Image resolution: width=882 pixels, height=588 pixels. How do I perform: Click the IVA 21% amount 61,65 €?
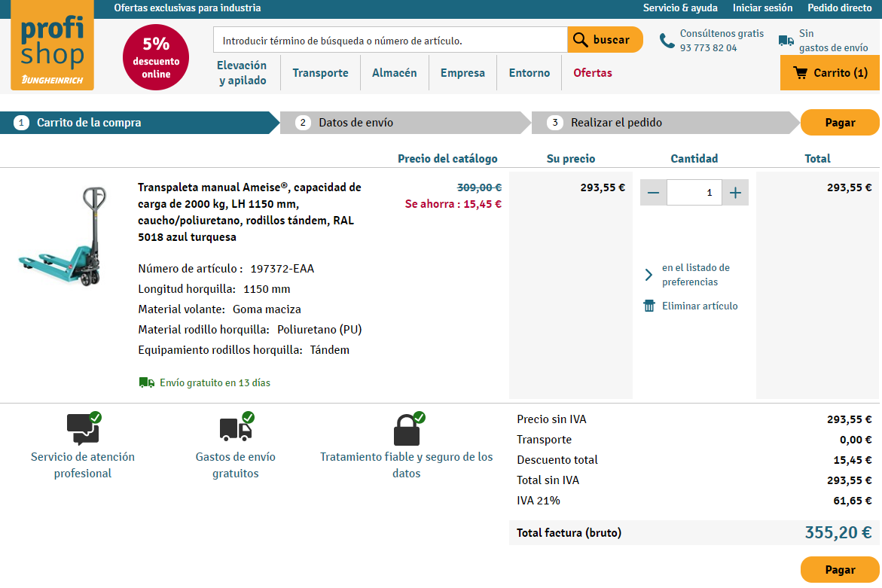[852, 501]
